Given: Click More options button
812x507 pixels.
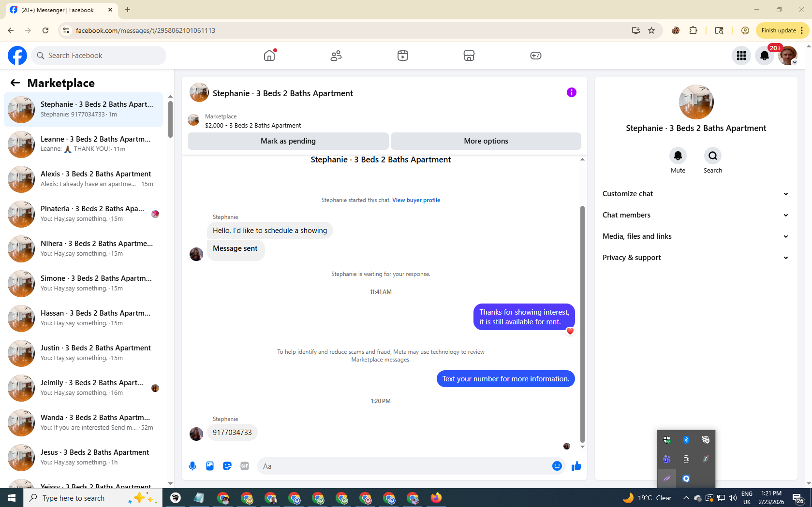Looking at the screenshot, I should [486, 141].
